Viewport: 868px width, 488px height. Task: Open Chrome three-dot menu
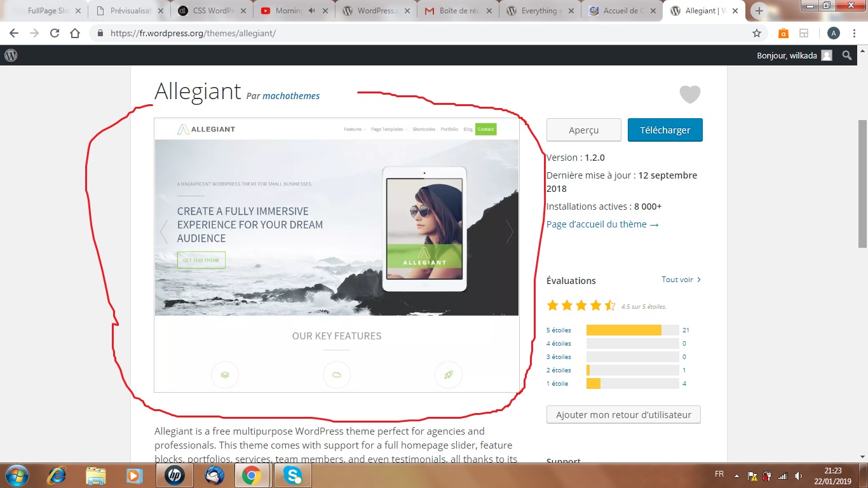(854, 33)
